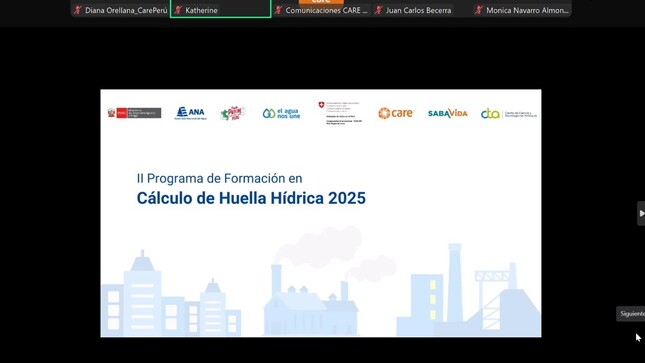Image resolution: width=645 pixels, height=363 pixels.
Task: Click the ANA logo on slide
Action: 190,113
